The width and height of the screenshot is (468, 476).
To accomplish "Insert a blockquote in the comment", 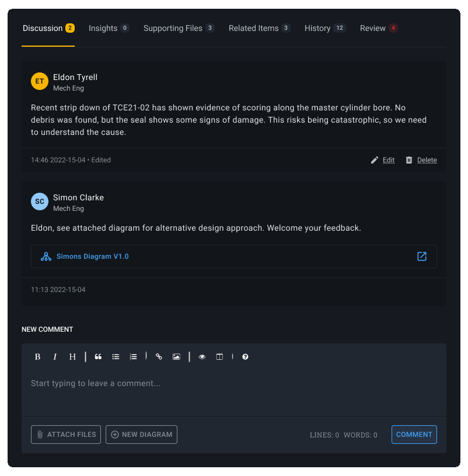I will tap(98, 357).
